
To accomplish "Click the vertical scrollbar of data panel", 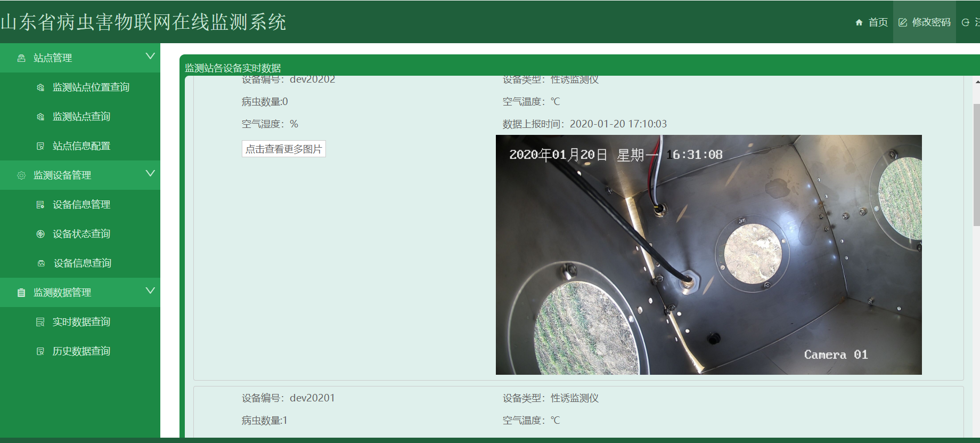I will 976,165.
